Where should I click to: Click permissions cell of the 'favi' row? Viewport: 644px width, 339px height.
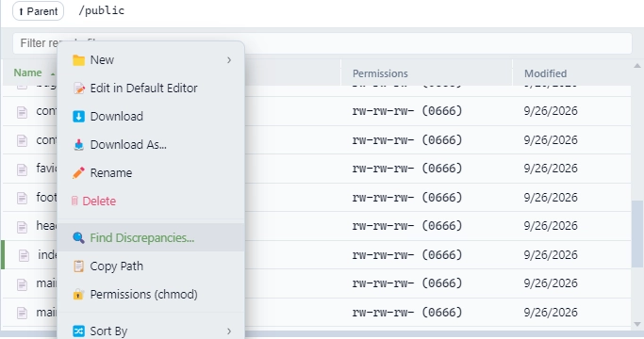[407, 169]
